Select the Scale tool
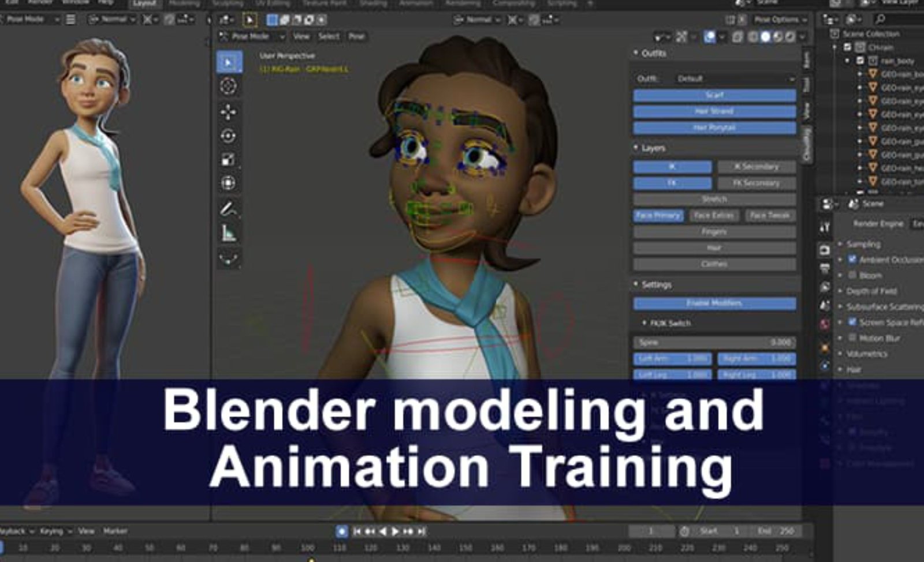 point(228,160)
